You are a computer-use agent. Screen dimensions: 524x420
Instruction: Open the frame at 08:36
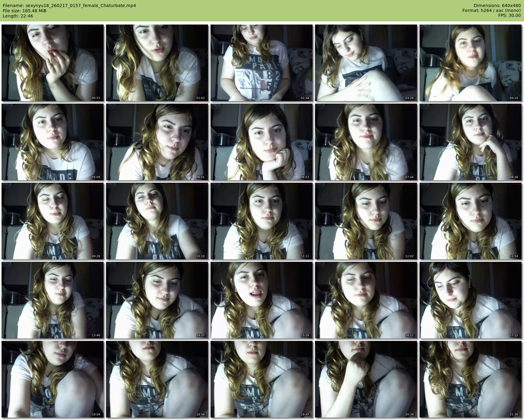[x=471, y=142]
